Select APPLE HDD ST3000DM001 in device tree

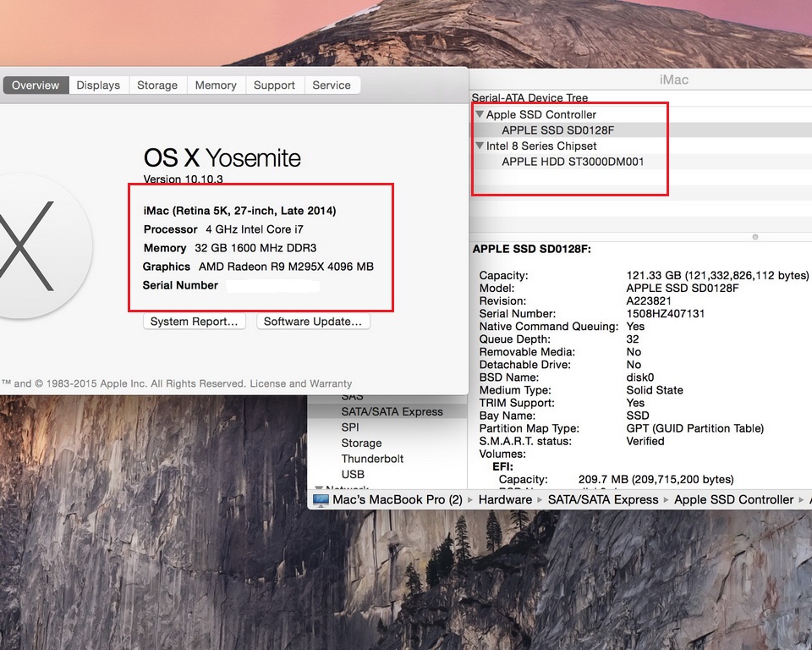pos(573,162)
